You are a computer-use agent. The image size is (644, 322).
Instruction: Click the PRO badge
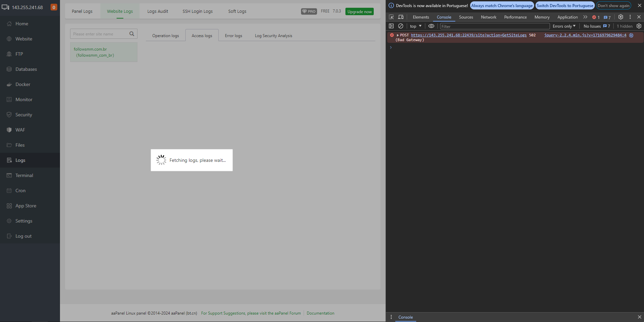click(x=309, y=11)
